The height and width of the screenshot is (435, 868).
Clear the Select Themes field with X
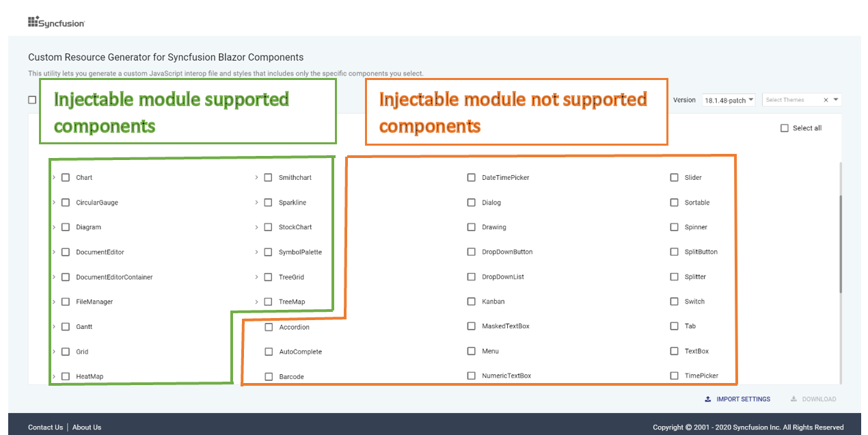click(x=826, y=100)
